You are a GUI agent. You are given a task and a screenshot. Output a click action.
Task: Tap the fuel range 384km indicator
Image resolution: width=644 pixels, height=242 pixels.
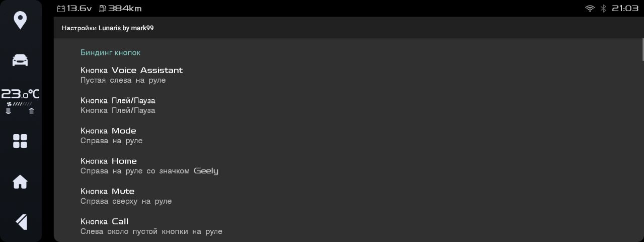(120, 9)
